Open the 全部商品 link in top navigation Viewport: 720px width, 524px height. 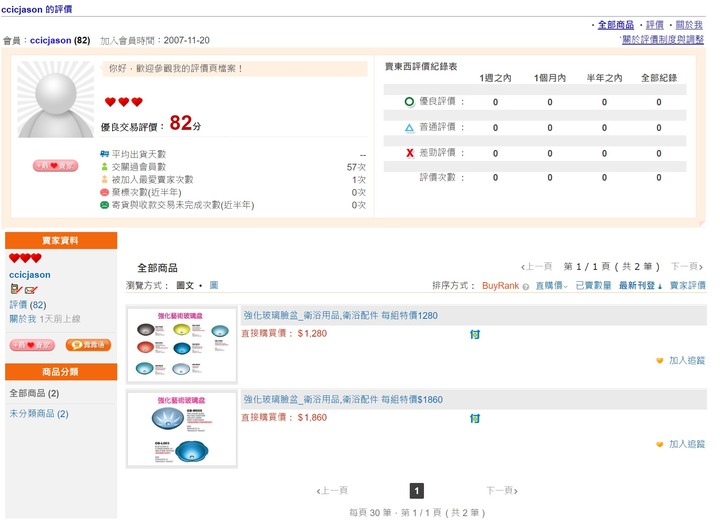(x=615, y=25)
